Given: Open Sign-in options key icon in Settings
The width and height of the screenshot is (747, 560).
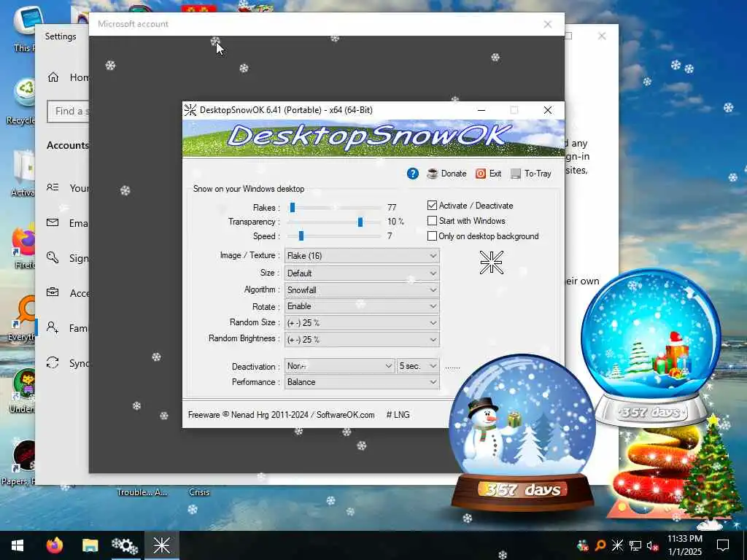Looking at the screenshot, I should (x=53, y=257).
